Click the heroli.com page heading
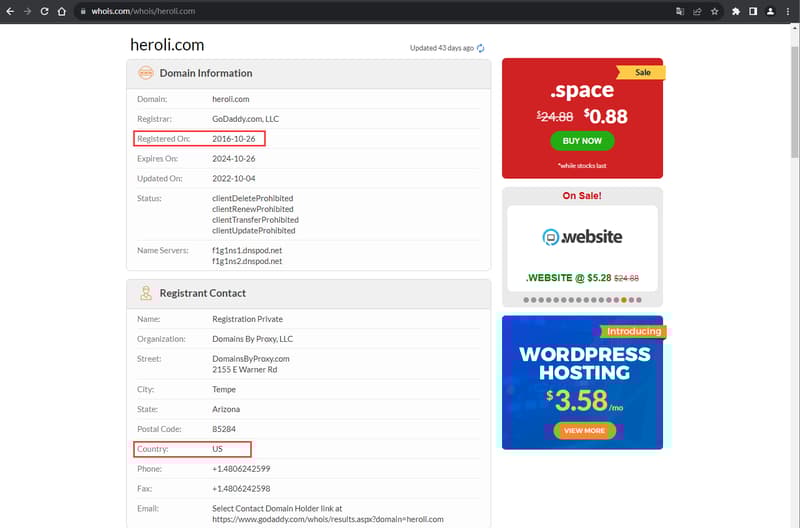This screenshot has width=800, height=528. pos(167,45)
